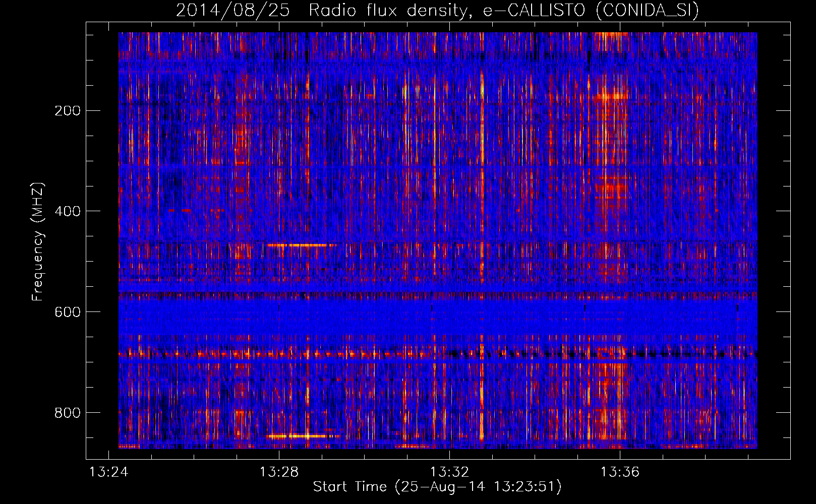
Task: Click the bright horizontal streak near 470 MHz
Action: point(302,245)
